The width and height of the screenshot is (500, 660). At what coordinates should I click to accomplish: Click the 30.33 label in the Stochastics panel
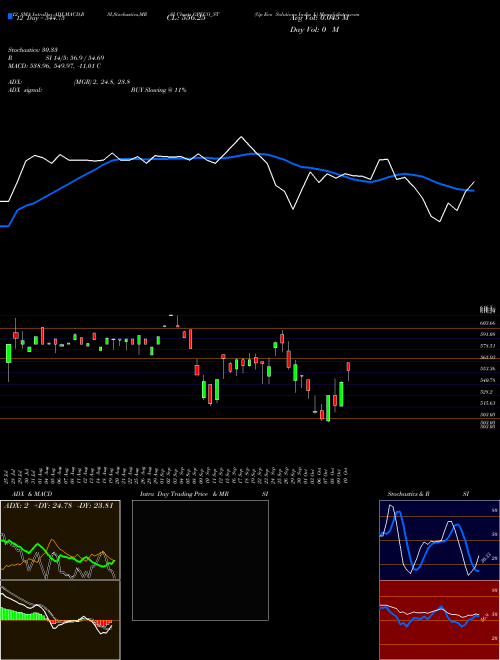tap(484, 558)
